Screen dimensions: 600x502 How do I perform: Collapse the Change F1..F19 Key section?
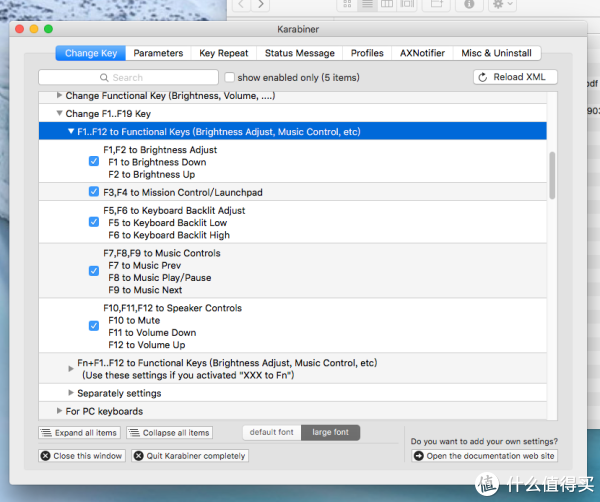click(59, 113)
